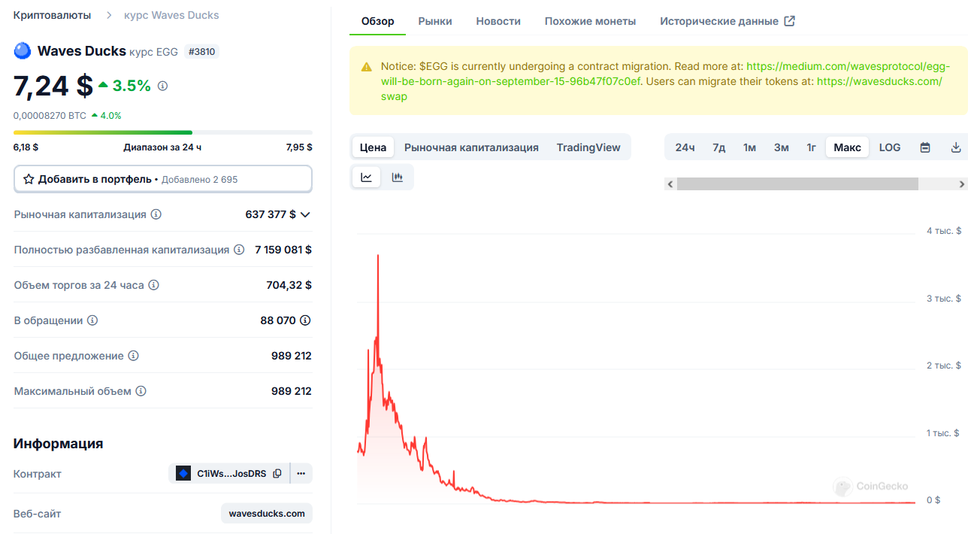
Task: Click the 24h low value 6,18 $
Action: coord(26,147)
